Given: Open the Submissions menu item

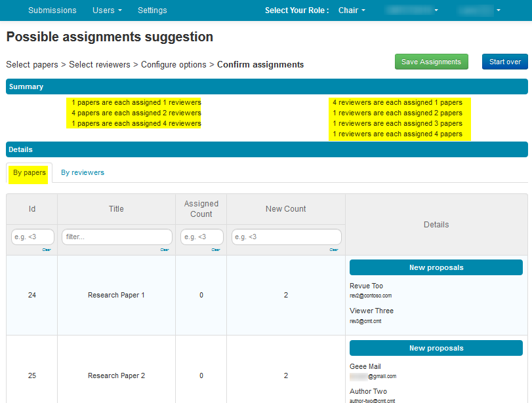Looking at the screenshot, I should click(x=52, y=10).
